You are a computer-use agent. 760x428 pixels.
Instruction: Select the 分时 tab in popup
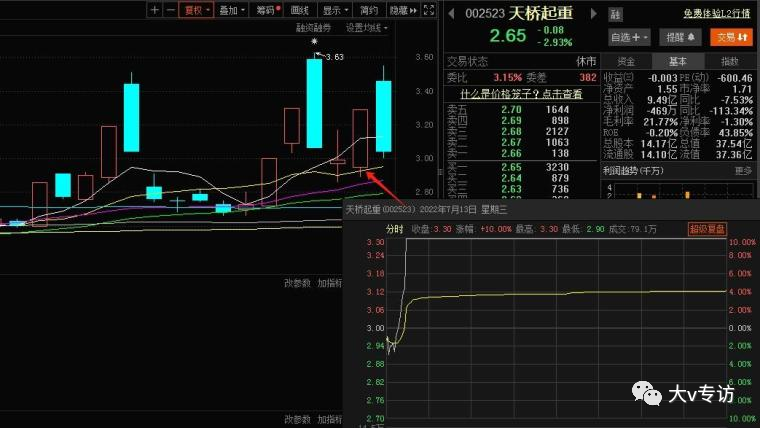tap(394, 229)
